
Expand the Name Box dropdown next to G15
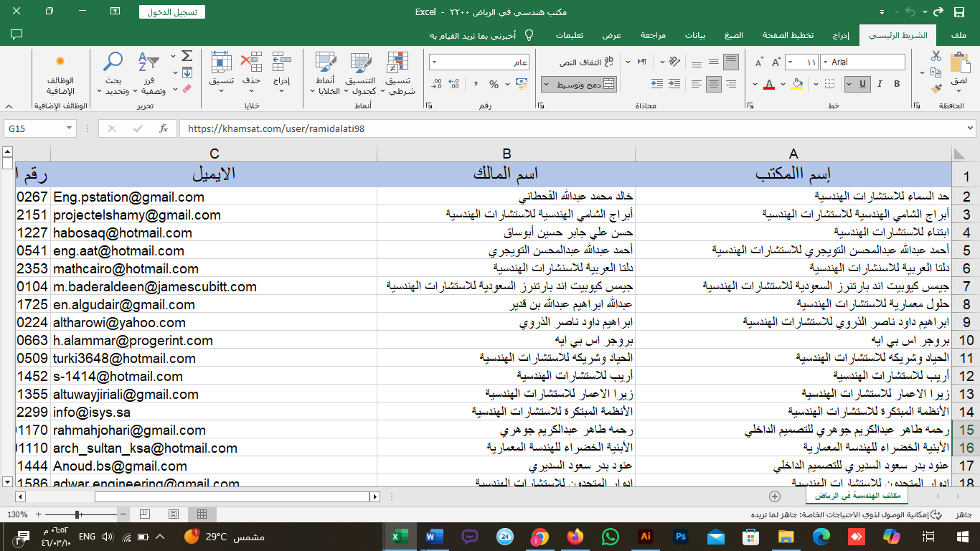pos(70,128)
